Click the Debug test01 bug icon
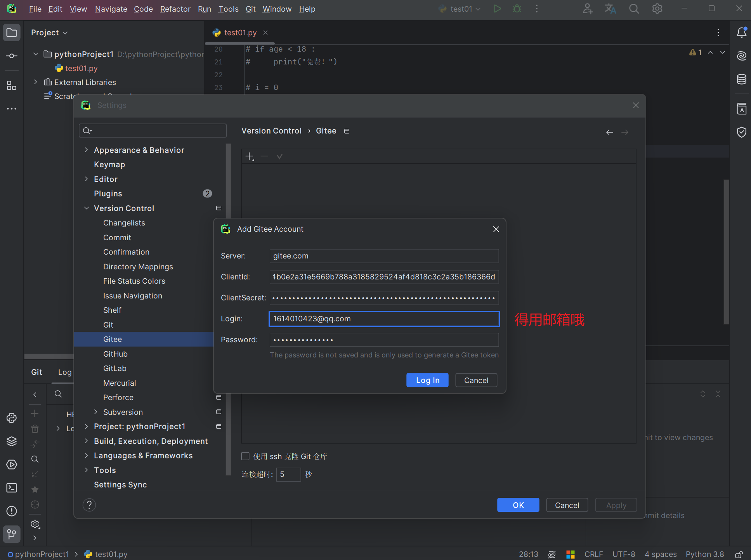 tap(517, 9)
